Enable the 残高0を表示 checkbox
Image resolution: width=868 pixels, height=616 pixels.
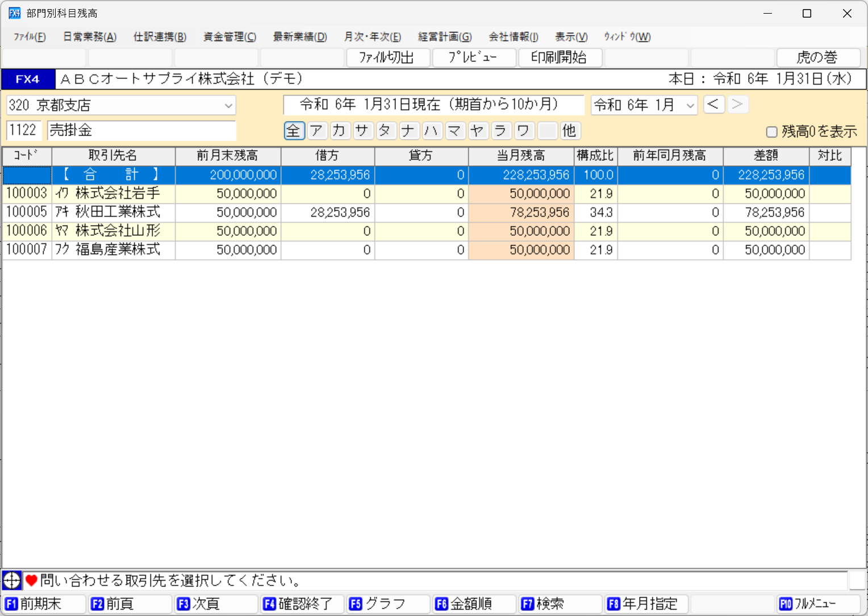(x=771, y=131)
